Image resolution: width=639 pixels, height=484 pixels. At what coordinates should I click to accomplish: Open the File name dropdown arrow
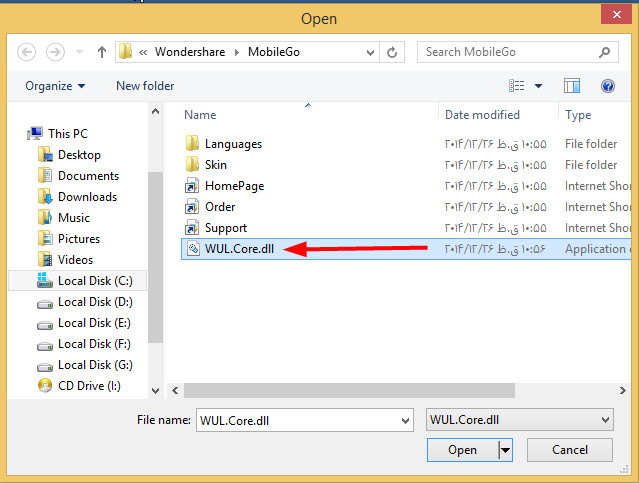coord(405,420)
